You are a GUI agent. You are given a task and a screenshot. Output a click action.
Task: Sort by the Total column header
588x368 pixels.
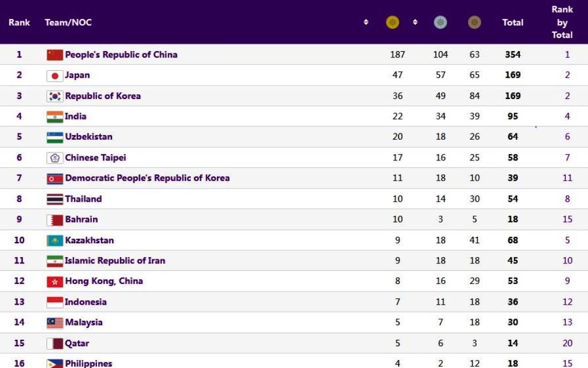click(x=513, y=22)
